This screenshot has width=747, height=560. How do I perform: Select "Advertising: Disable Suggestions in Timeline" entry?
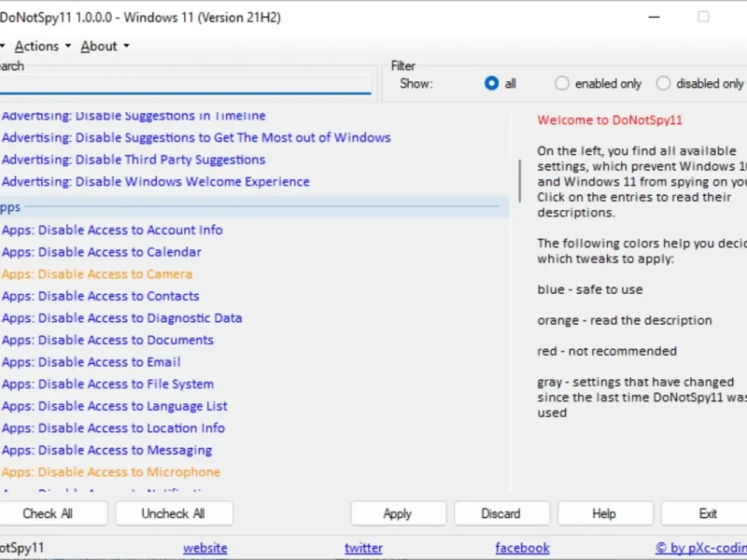(134, 116)
